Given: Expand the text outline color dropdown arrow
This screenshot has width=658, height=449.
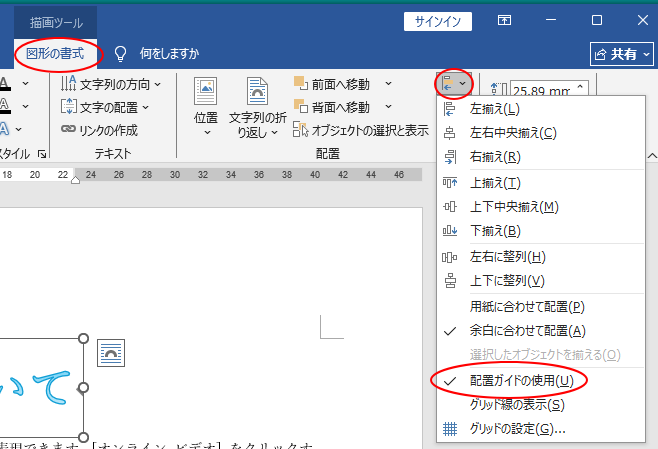Looking at the screenshot, I should [26, 106].
